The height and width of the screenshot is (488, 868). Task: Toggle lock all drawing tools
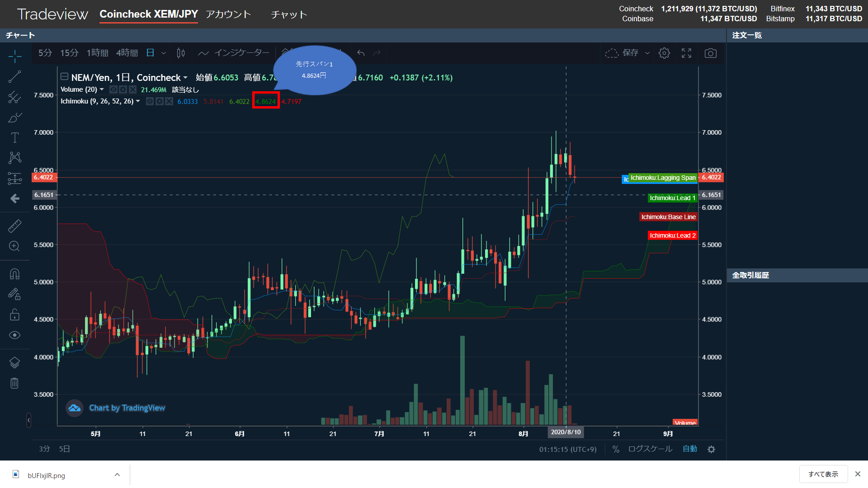tap(14, 314)
